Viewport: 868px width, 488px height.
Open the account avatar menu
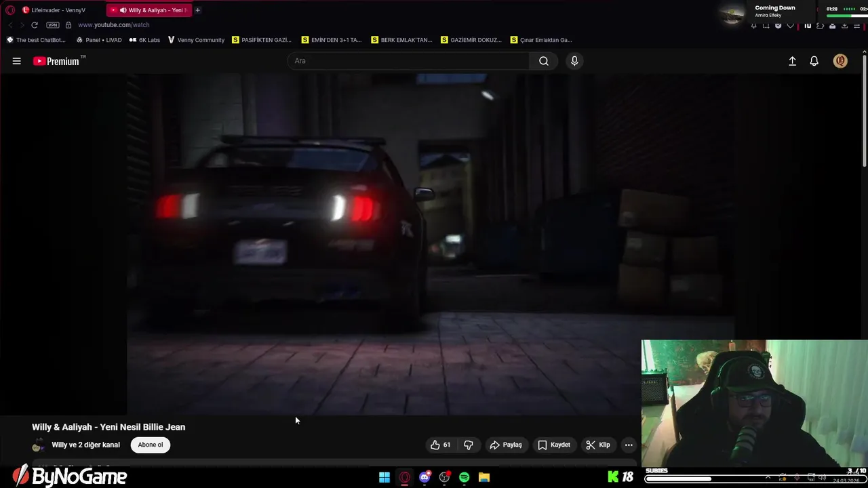[x=840, y=61]
